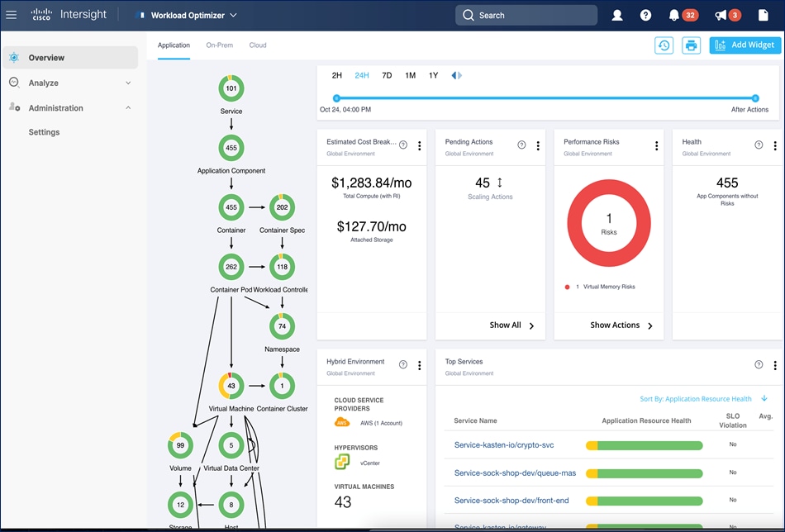
Task: Switch to the On-Prem tab
Action: click(219, 45)
